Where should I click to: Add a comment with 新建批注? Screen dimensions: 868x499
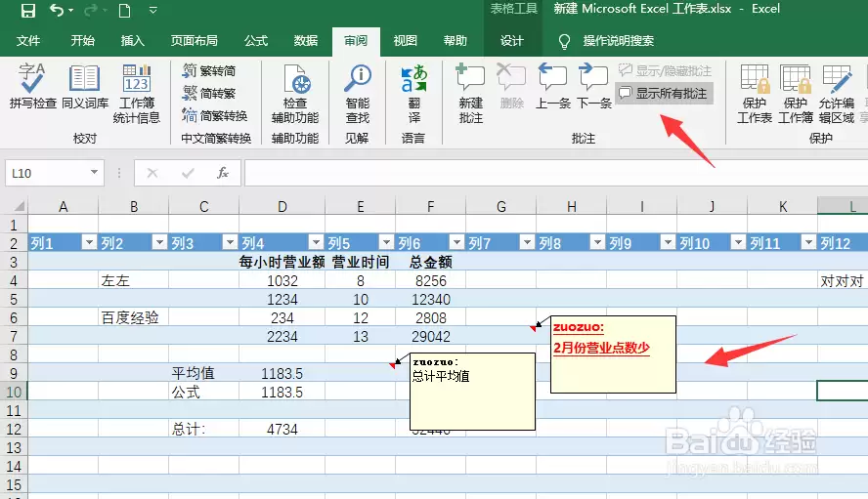470,93
